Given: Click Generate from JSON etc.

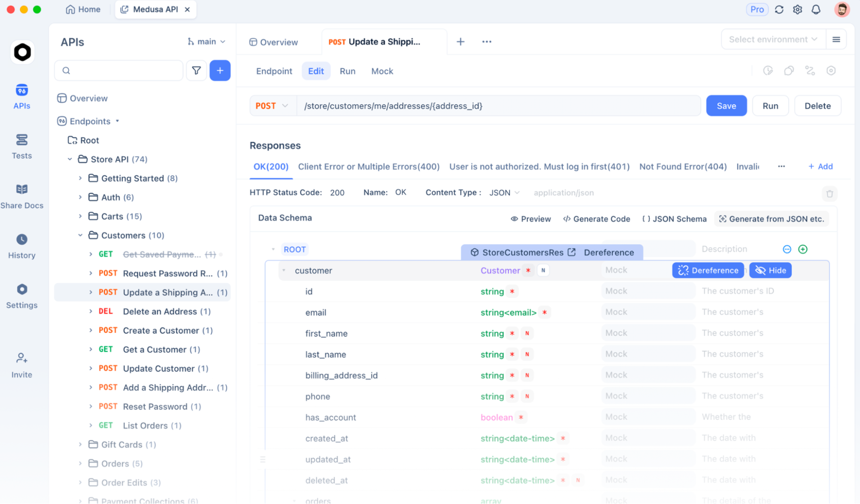Looking at the screenshot, I should [771, 218].
